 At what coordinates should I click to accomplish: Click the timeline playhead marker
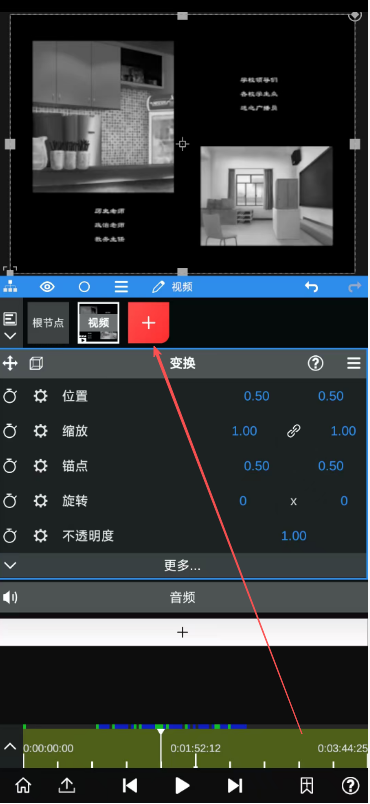tap(161, 732)
